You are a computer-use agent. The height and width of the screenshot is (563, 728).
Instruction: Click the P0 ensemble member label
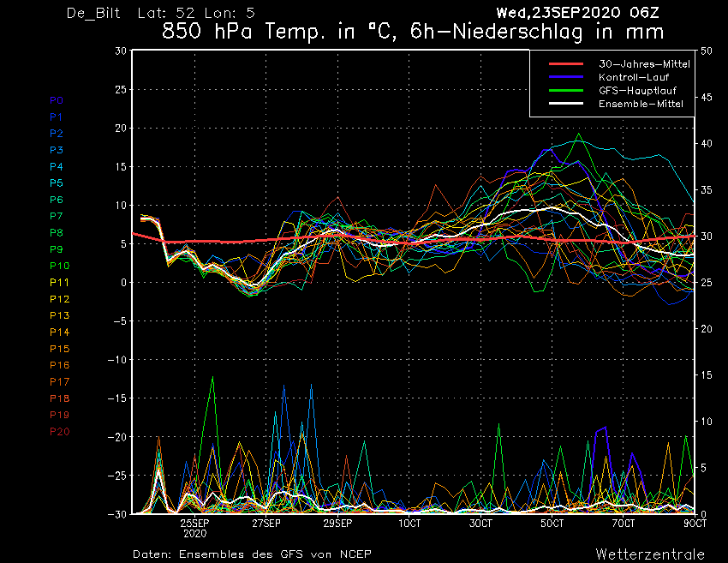[x=57, y=100]
